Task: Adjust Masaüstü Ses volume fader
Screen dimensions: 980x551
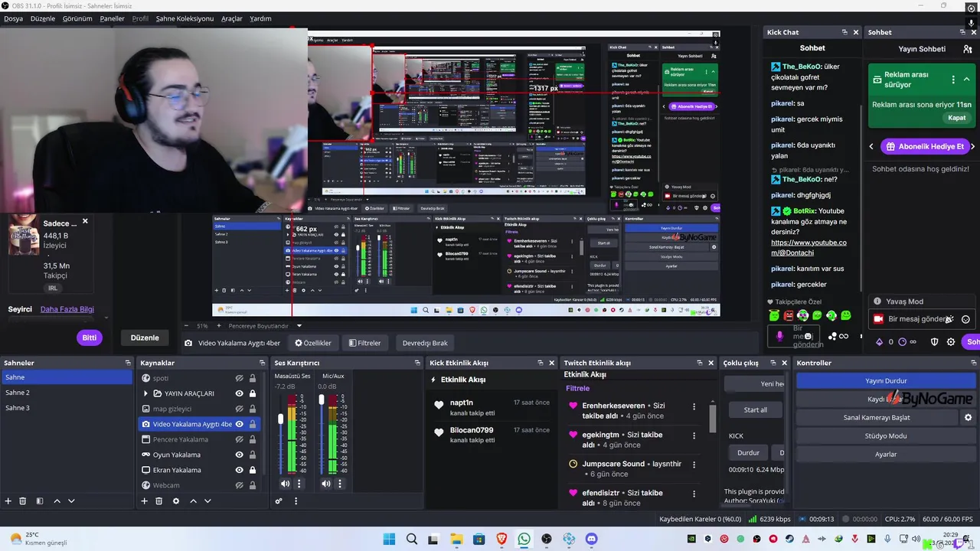Action: tap(280, 419)
